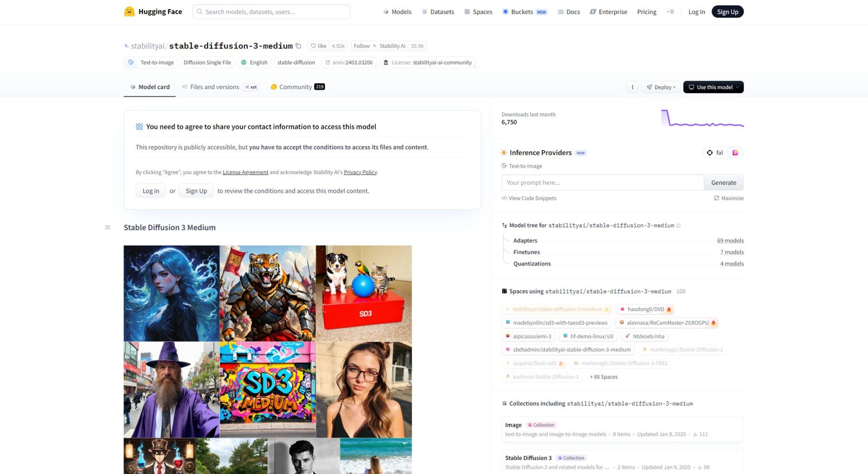
Task: Click the heart like button
Action: (318, 46)
